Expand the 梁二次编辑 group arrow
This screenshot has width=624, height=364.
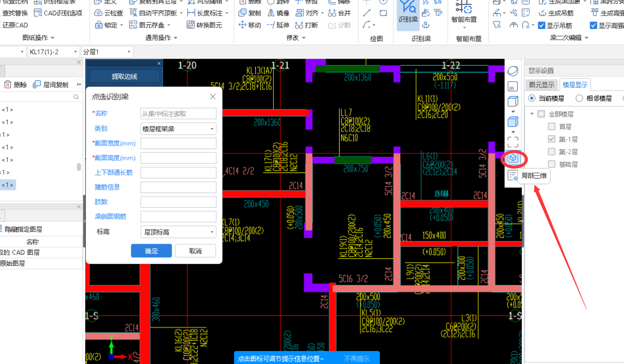point(586,38)
